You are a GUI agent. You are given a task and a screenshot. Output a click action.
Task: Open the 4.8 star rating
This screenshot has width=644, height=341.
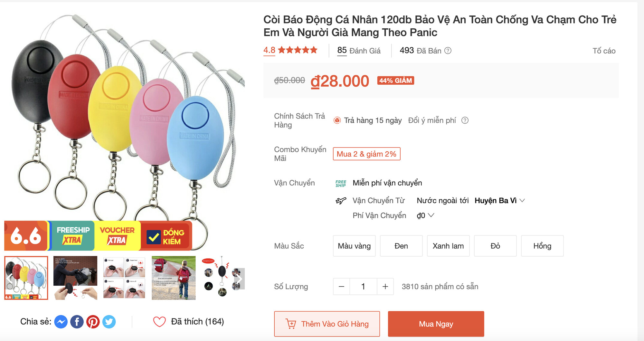coord(290,50)
